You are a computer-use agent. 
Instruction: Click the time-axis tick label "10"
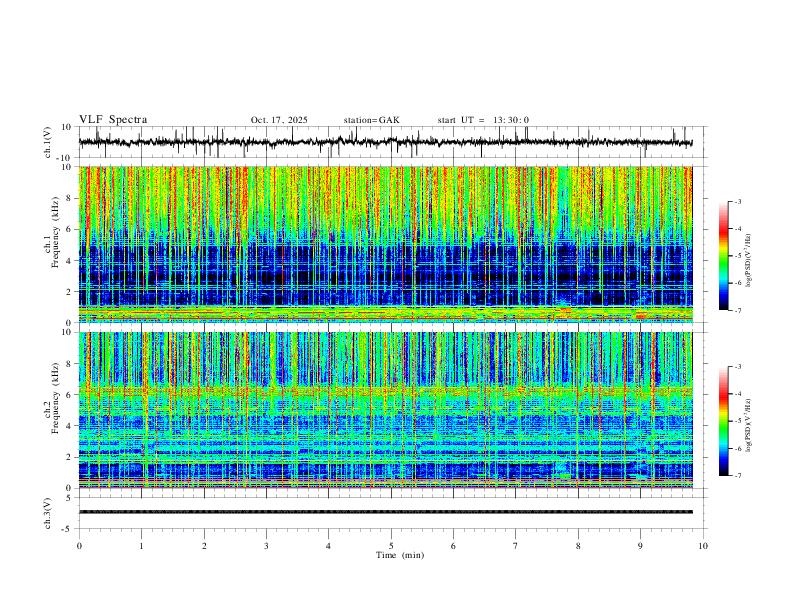click(x=703, y=546)
